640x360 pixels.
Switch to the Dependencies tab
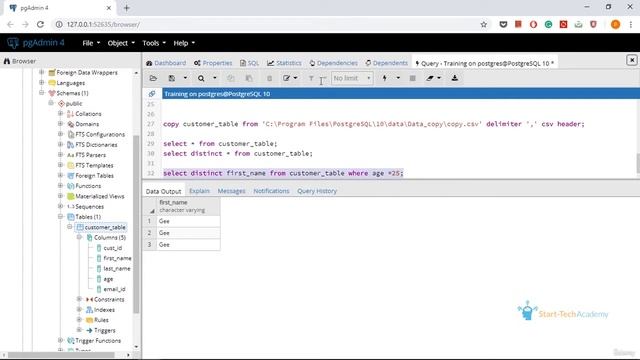[x=333, y=63]
